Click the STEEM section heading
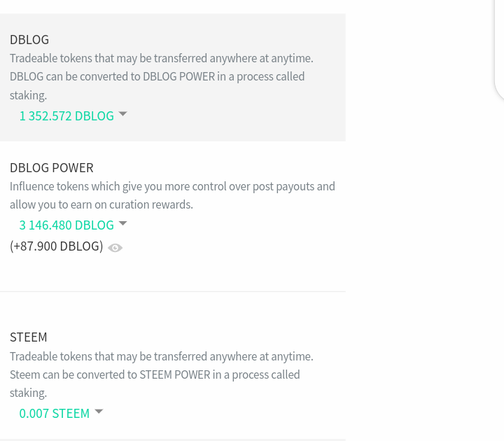 tap(28, 337)
